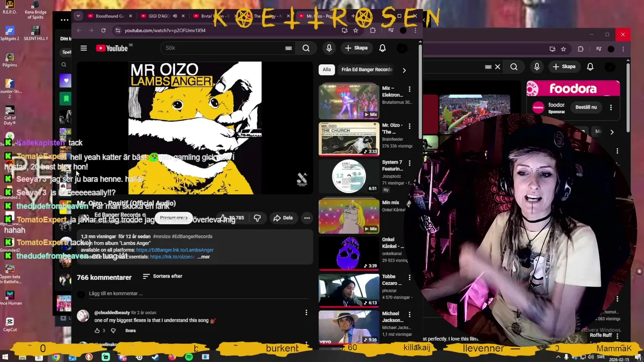Open foodora ad options menu
The image size is (644, 362).
[611, 107]
